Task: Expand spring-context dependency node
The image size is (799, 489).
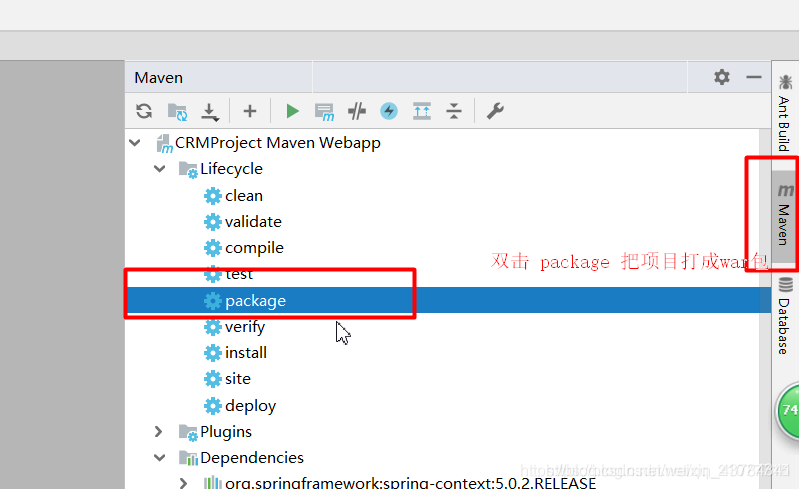Action: pos(183,483)
